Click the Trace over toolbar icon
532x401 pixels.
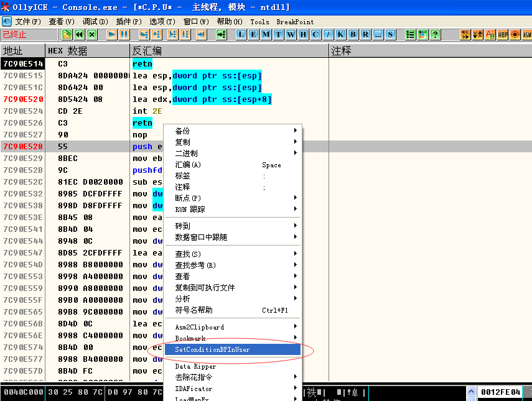point(185,35)
